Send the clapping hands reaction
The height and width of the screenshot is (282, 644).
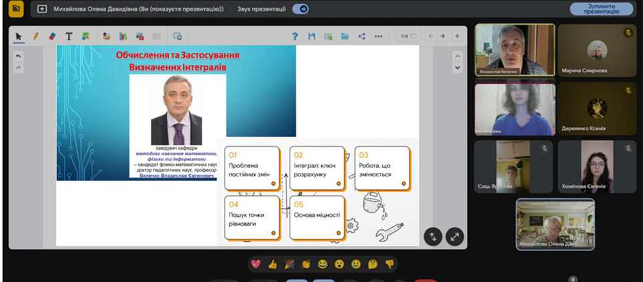click(x=306, y=264)
